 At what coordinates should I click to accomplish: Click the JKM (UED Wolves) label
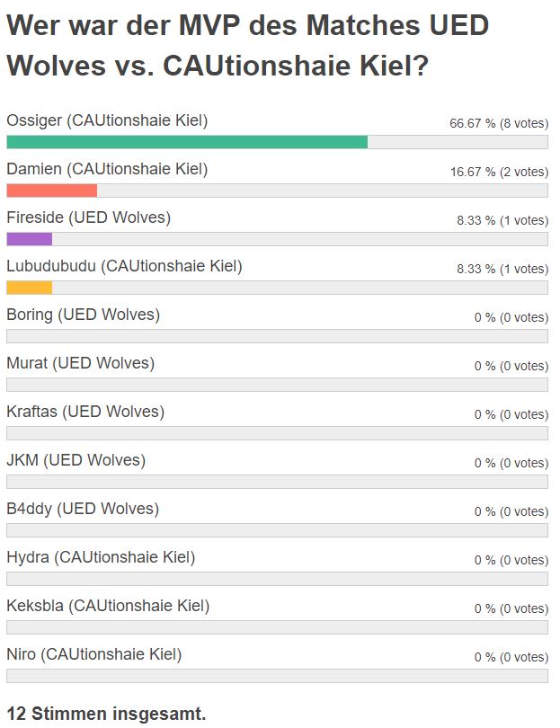[76, 460]
